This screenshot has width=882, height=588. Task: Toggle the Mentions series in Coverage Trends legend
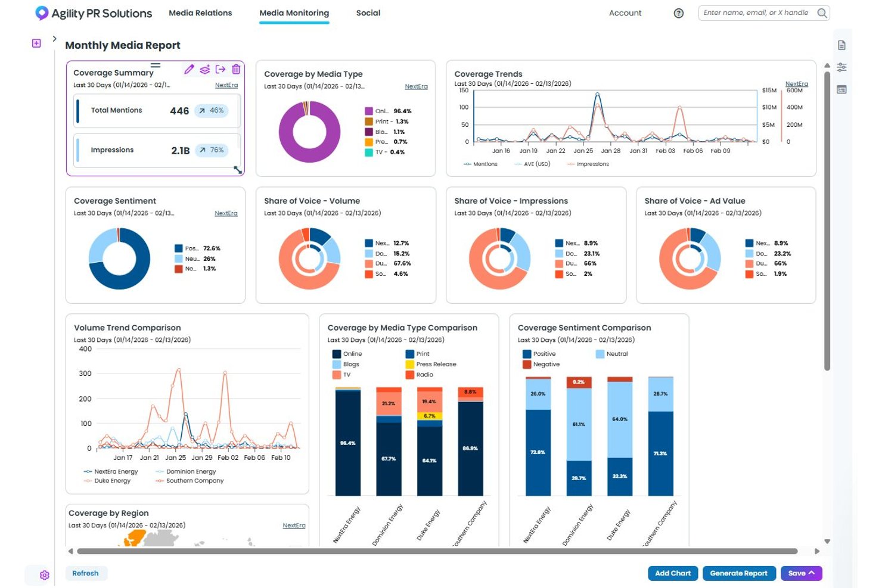(x=481, y=164)
